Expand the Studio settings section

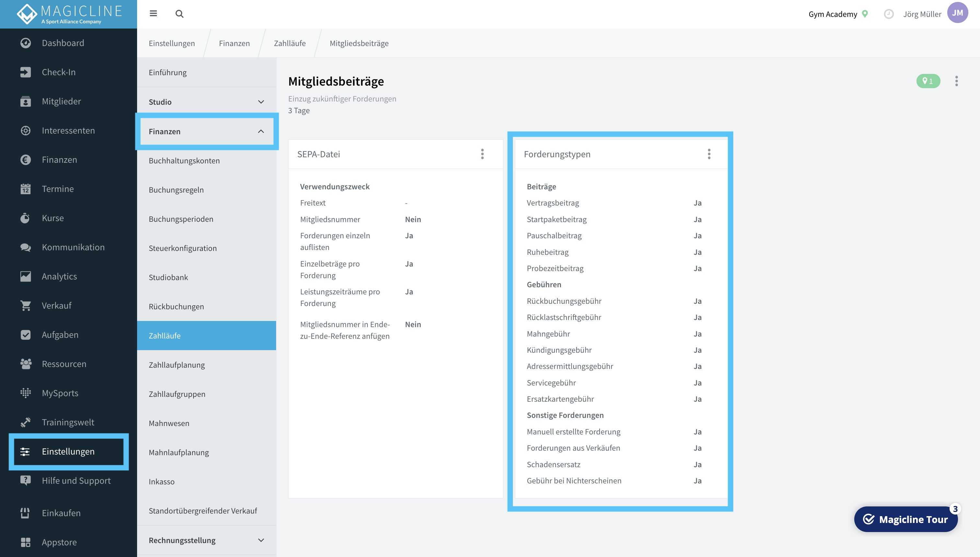tap(206, 102)
